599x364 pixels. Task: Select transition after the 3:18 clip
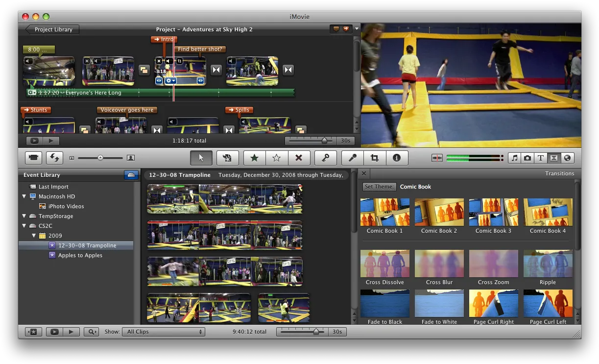click(216, 70)
